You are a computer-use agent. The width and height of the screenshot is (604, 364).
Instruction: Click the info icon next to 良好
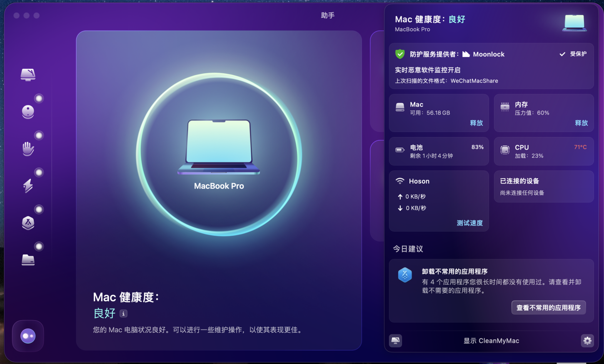[x=123, y=313]
